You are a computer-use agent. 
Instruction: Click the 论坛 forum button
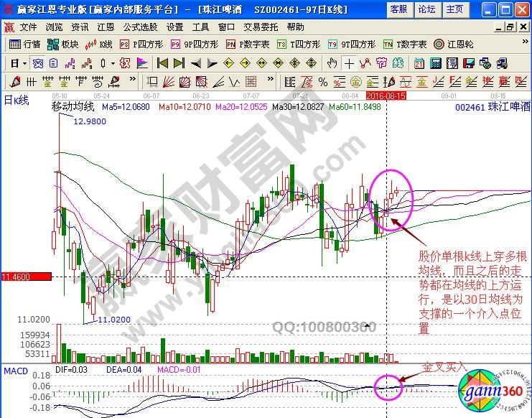click(x=427, y=9)
